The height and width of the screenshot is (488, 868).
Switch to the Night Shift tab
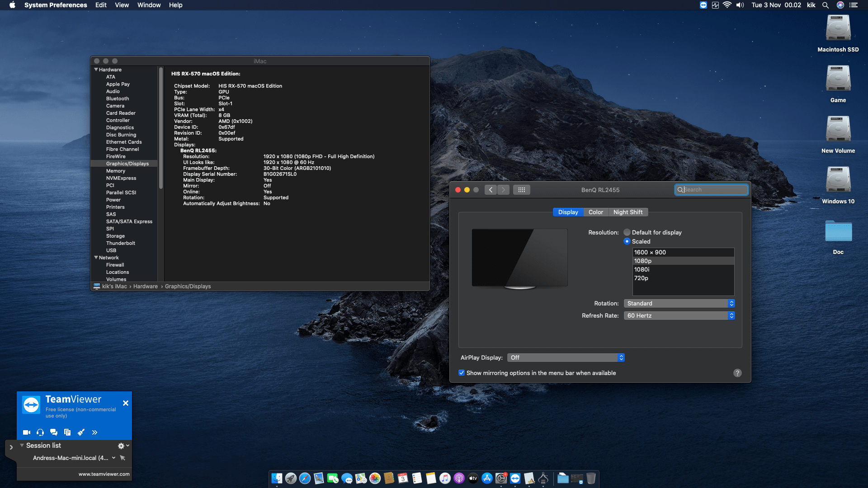(628, 212)
